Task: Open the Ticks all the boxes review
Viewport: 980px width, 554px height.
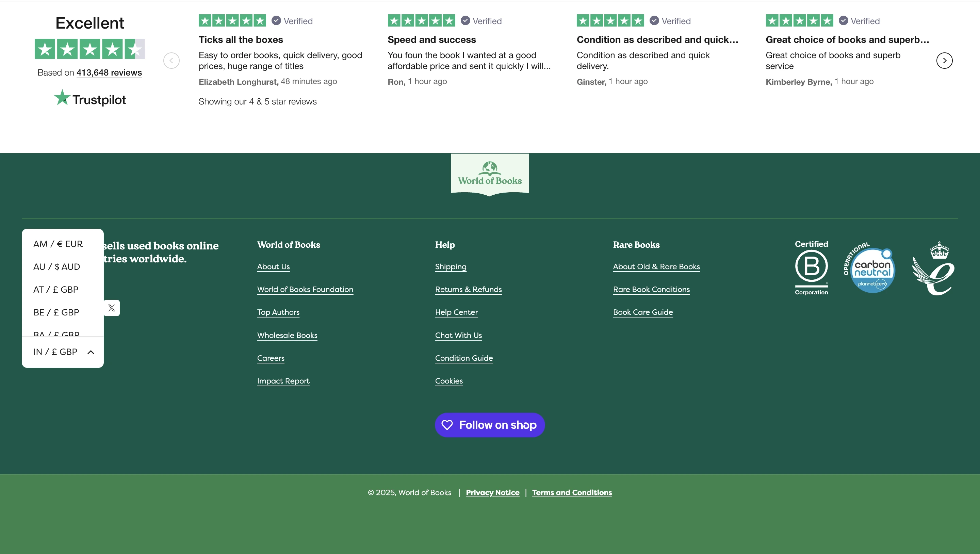Action: [x=241, y=39]
